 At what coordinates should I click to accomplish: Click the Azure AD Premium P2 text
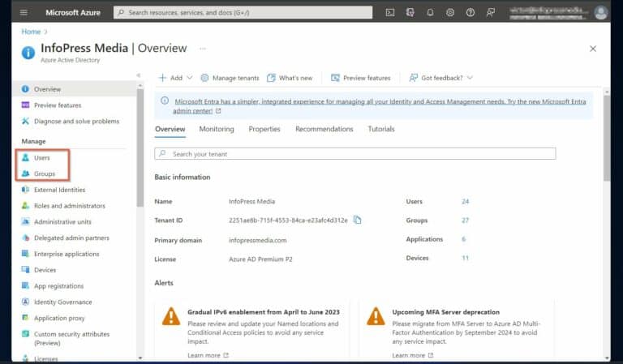pyautogui.click(x=260, y=259)
